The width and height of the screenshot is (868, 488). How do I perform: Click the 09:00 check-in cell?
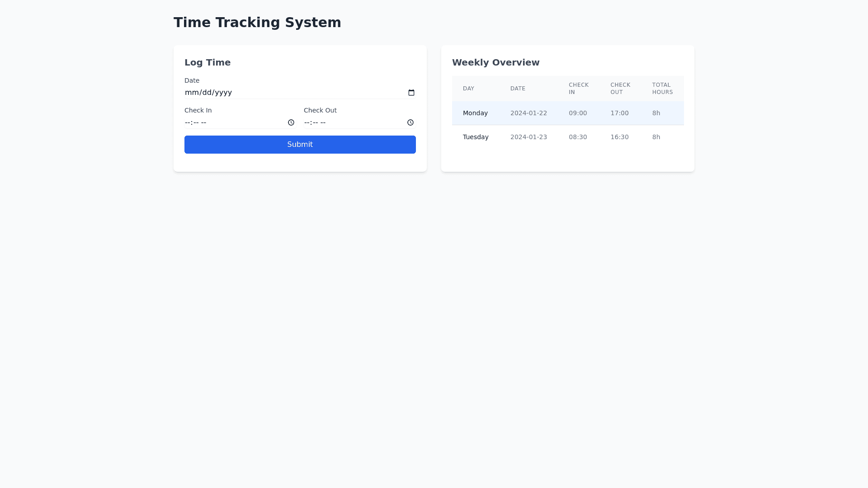(578, 113)
